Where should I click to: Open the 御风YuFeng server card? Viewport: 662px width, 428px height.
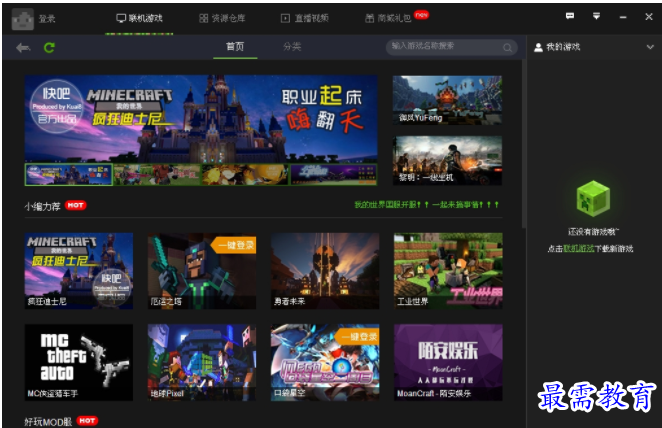coord(448,100)
